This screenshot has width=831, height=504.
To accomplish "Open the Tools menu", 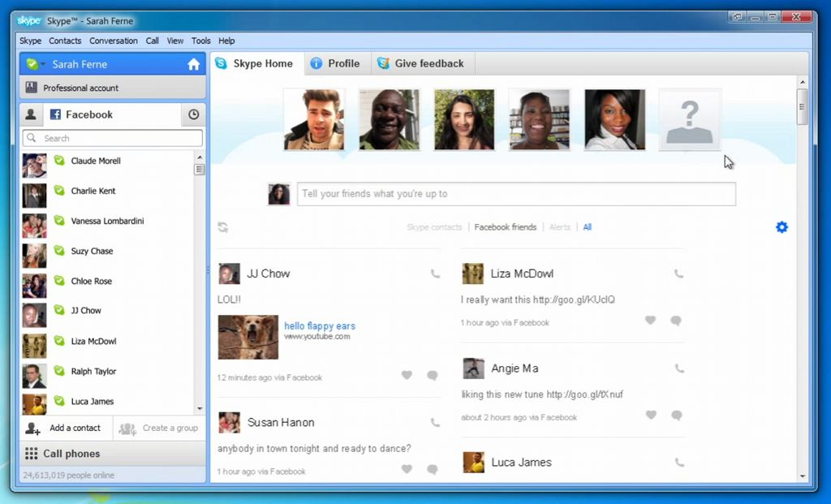I will pyautogui.click(x=201, y=41).
